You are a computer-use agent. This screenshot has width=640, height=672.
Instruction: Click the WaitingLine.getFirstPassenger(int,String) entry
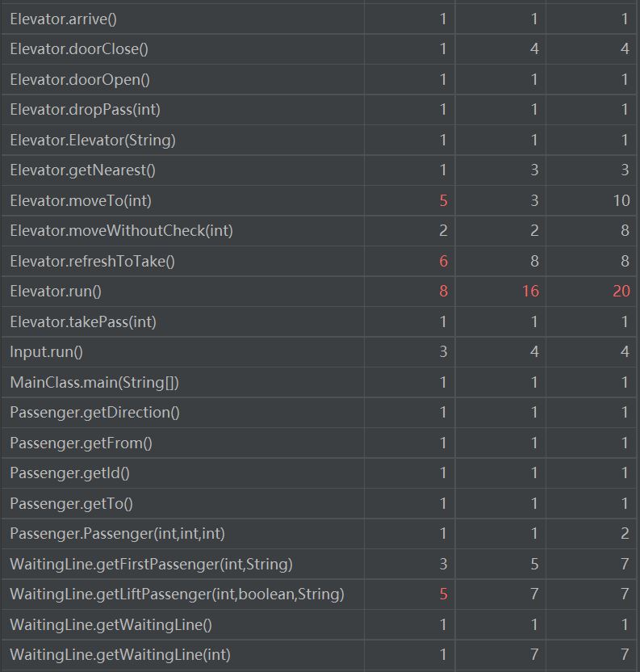click(x=151, y=564)
